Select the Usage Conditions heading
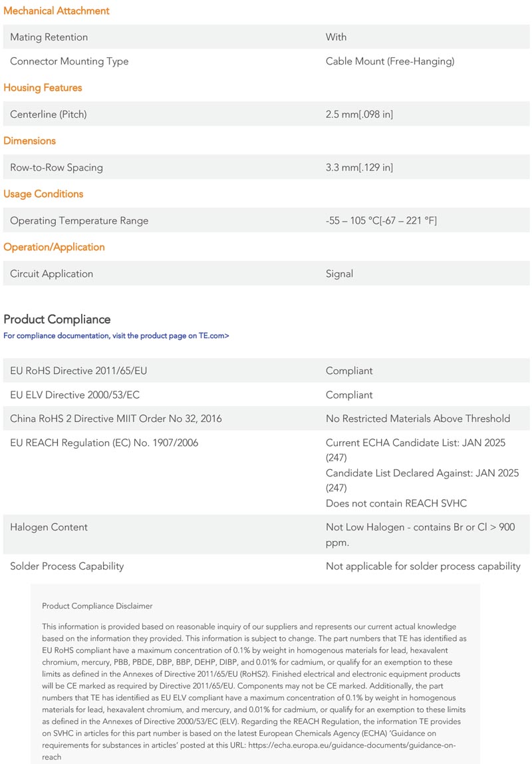532x764 pixels. pyautogui.click(x=43, y=194)
